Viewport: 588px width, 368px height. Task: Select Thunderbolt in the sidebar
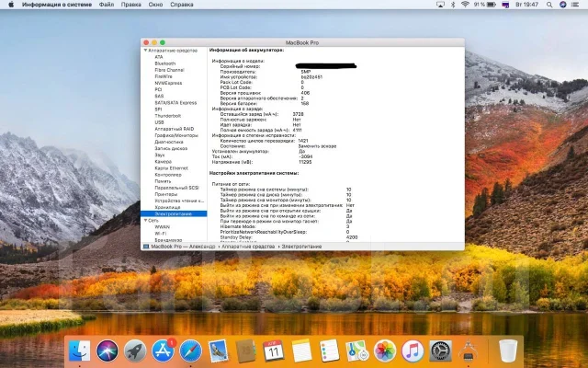[167, 116]
